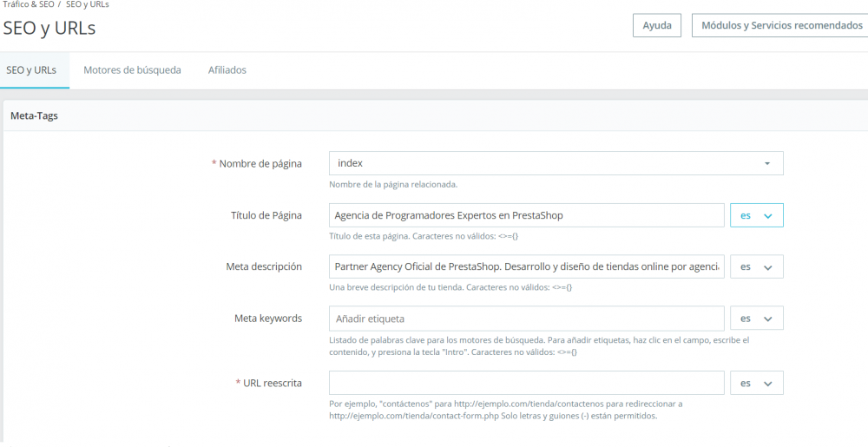This screenshot has width=868, height=447.
Task: Click the SEO y URLs page title
Action: tap(49, 28)
